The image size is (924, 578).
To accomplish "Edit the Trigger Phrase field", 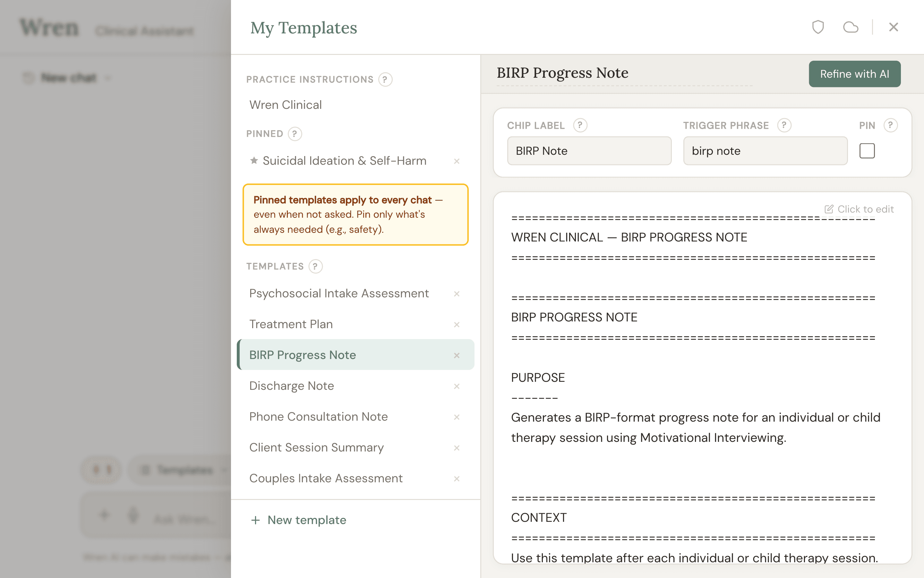I will pos(765,151).
